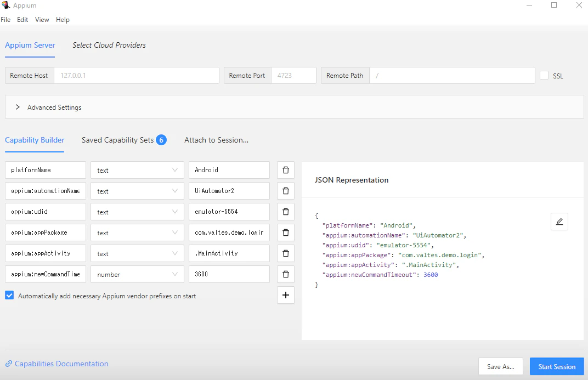Open type dropdown for appium:appActivity
Image resolution: width=588 pixels, height=380 pixels.
pyautogui.click(x=137, y=253)
